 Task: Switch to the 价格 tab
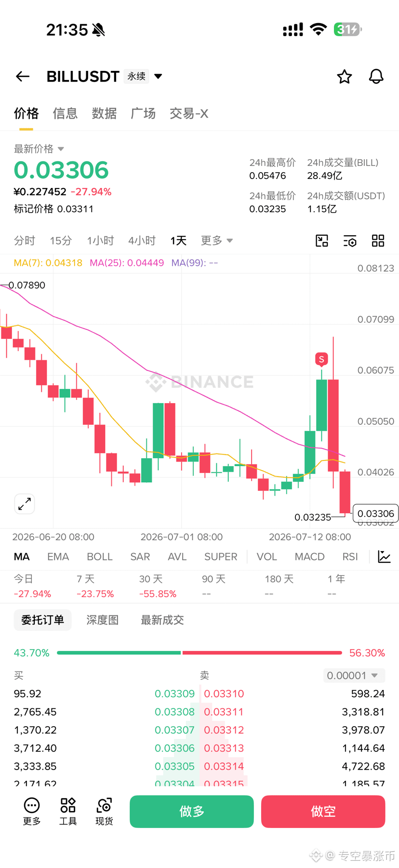point(26,113)
